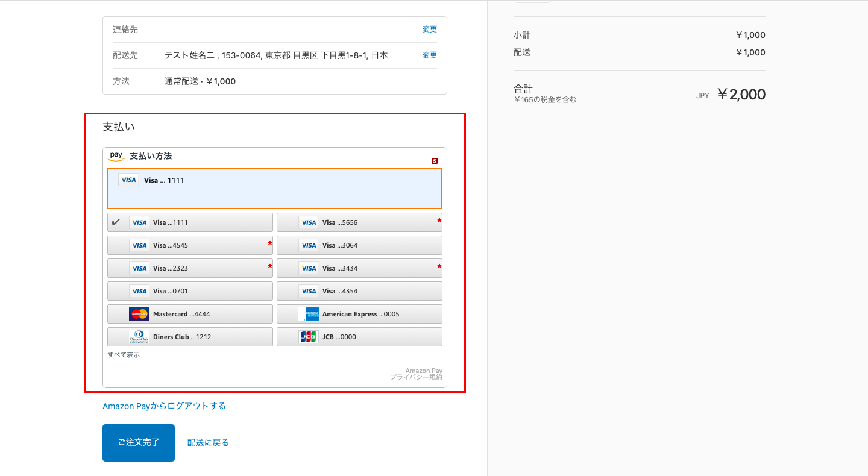Click the Visa logo for card ...0701
Image resolution: width=868 pixels, height=476 pixels.
click(139, 291)
